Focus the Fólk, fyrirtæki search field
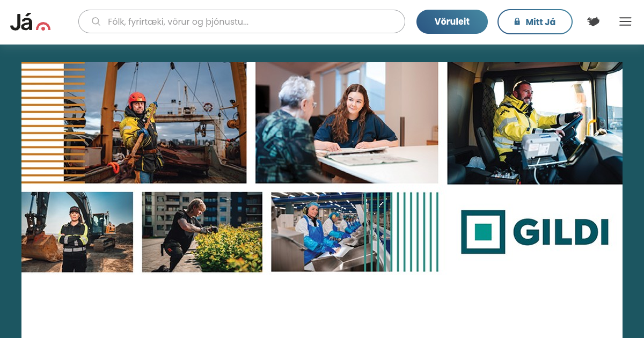644x338 pixels. click(x=241, y=21)
